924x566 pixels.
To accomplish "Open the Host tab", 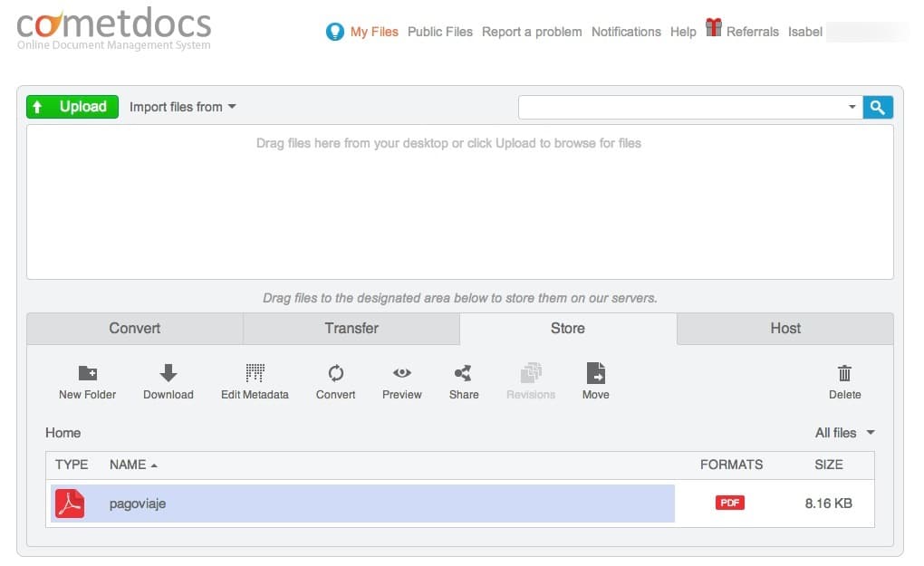I will 784,329.
